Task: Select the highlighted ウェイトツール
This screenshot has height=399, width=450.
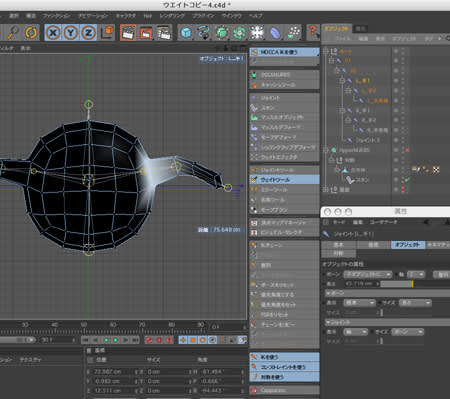Action: click(x=284, y=180)
